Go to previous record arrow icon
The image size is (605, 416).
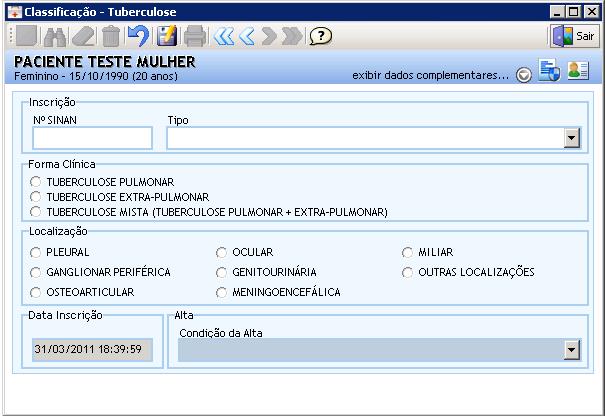tap(247, 36)
